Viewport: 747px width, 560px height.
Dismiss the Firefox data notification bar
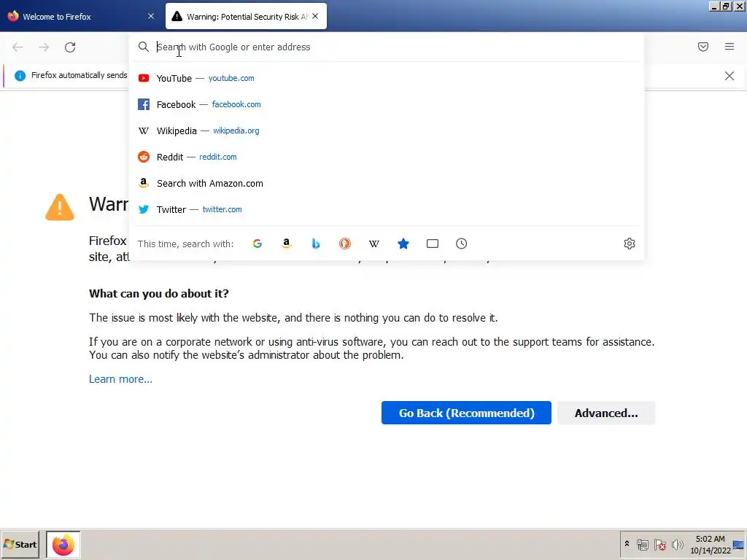(x=729, y=76)
